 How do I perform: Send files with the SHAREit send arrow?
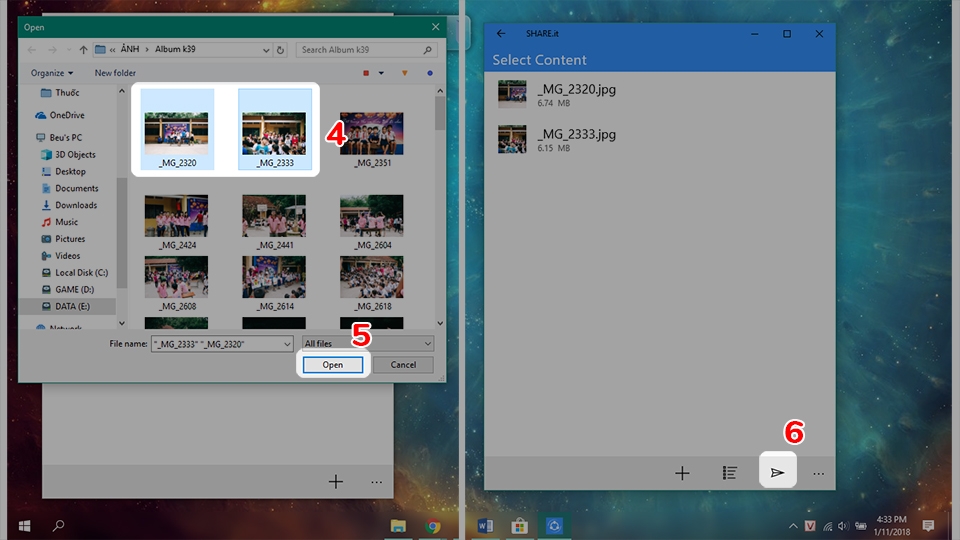coord(778,472)
